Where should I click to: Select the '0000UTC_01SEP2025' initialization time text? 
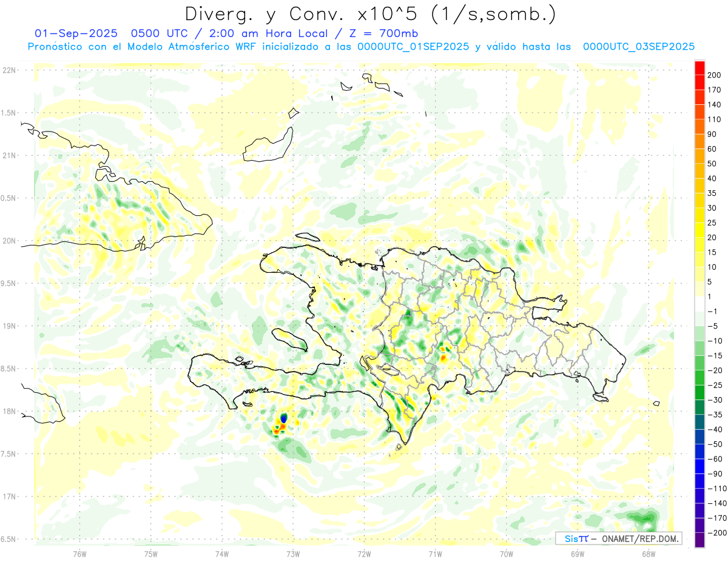(413, 47)
